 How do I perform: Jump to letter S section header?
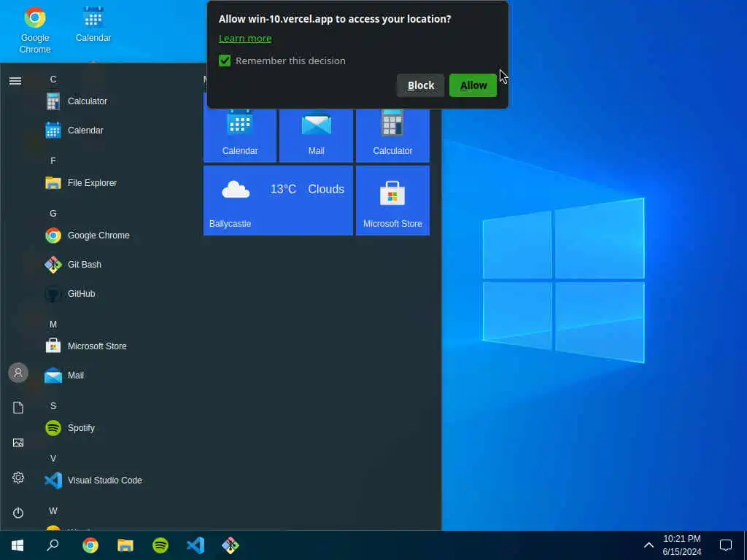pyautogui.click(x=53, y=405)
